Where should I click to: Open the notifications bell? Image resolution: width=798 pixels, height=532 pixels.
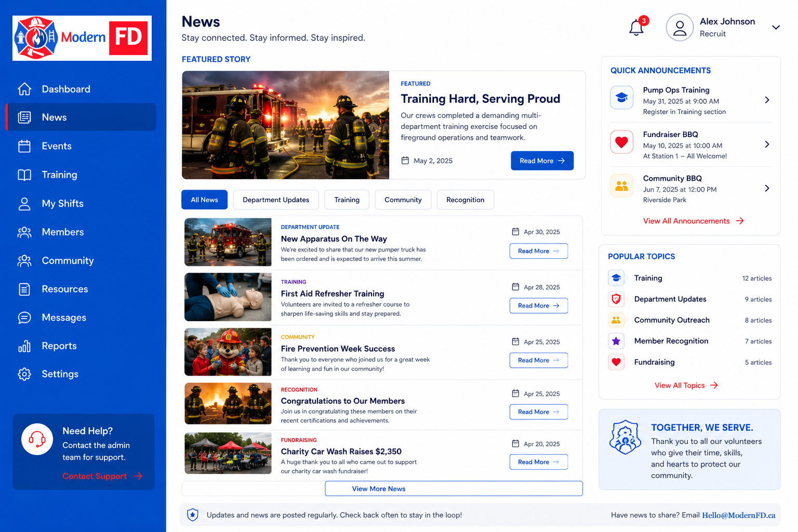tap(636, 28)
